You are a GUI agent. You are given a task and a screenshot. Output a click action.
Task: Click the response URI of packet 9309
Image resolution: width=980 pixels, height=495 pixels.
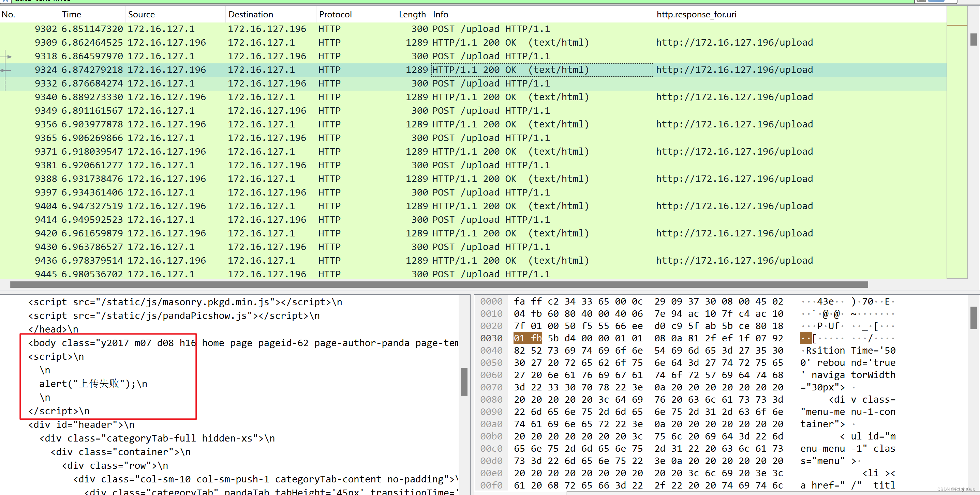734,43
